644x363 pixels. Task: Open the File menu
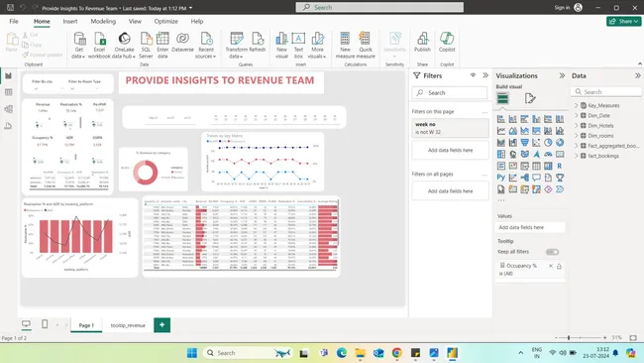(14, 22)
